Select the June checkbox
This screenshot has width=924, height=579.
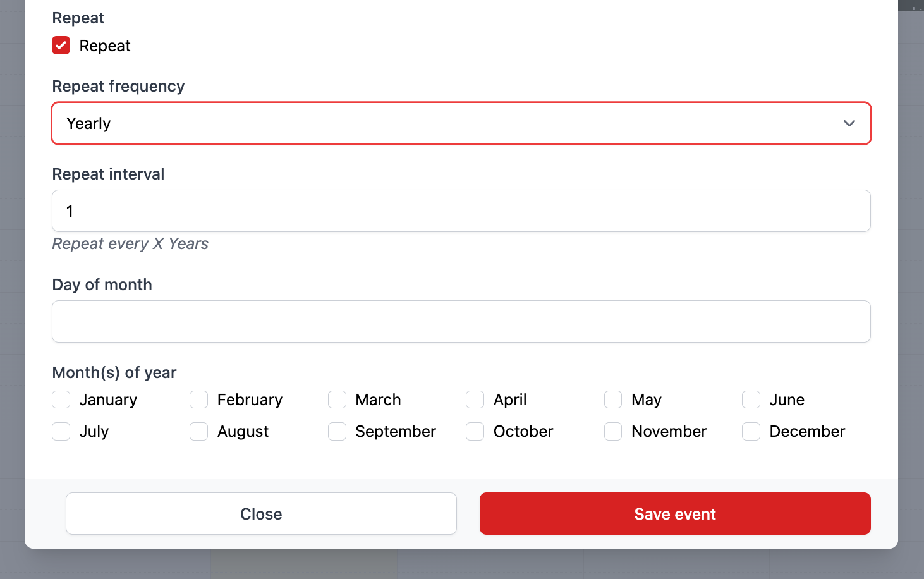tap(751, 399)
